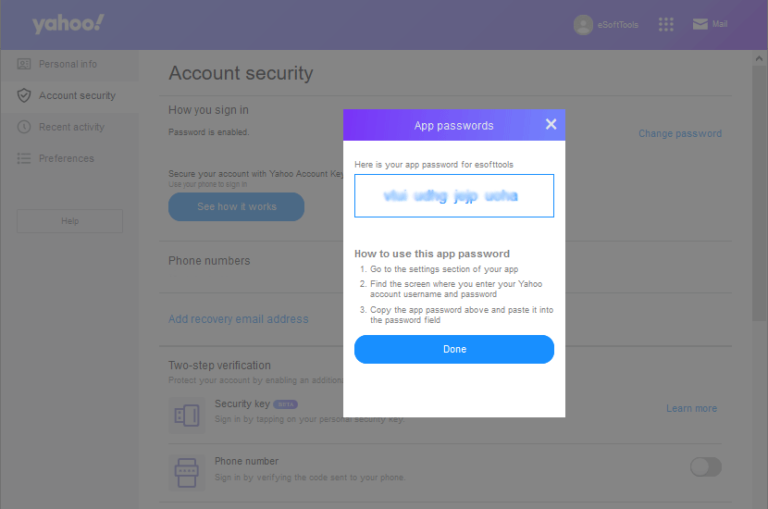Select the generated app password field

point(453,196)
